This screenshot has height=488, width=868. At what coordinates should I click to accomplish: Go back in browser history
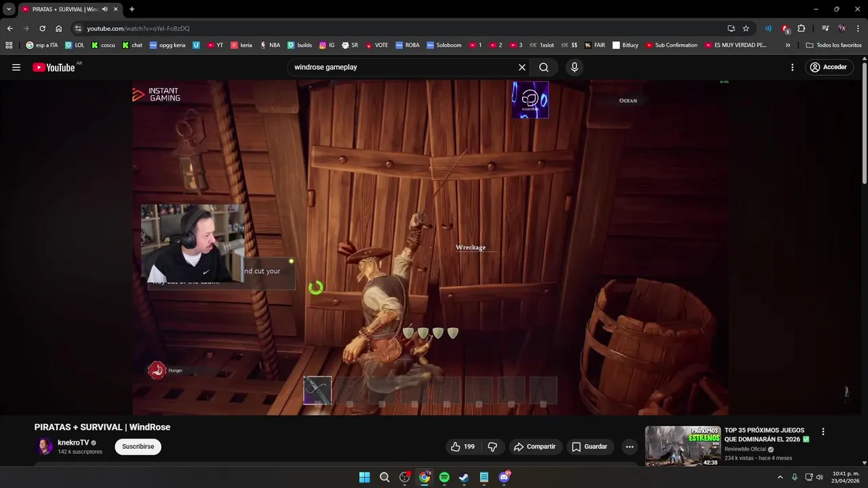coord(9,28)
